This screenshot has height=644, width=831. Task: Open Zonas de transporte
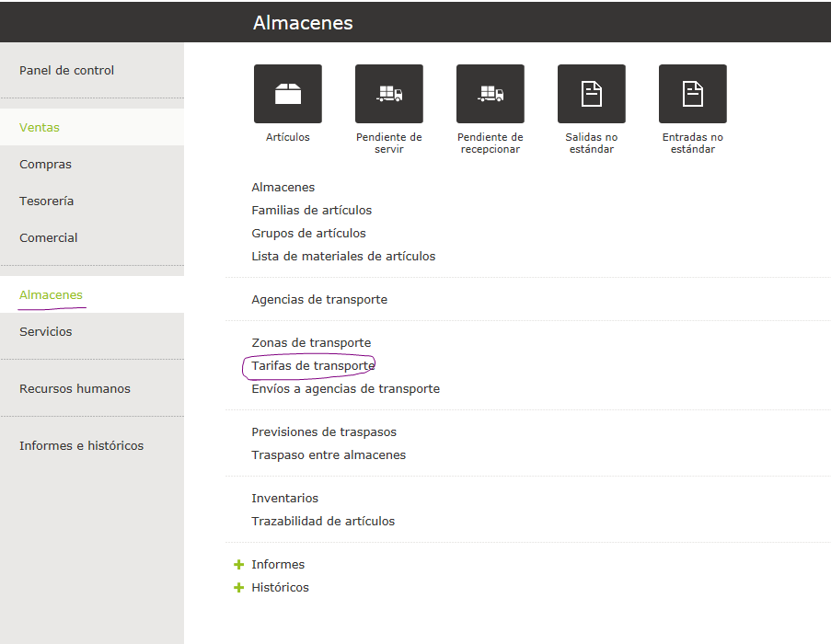coord(311,342)
